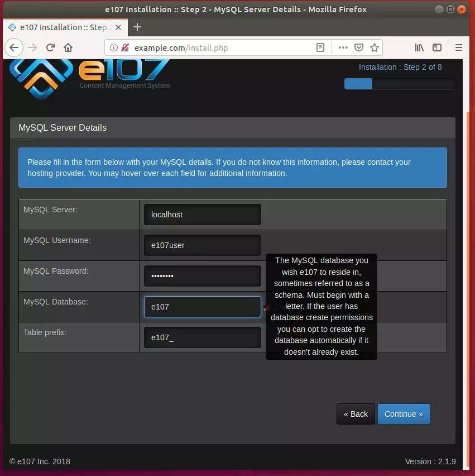Click the insecure connection padlock icon

125,47
